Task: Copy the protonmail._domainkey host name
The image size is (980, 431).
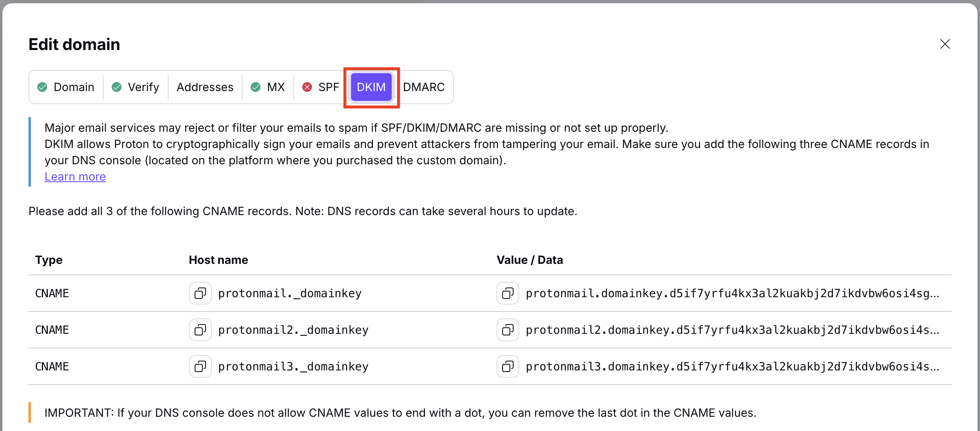Action: click(x=200, y=293)
